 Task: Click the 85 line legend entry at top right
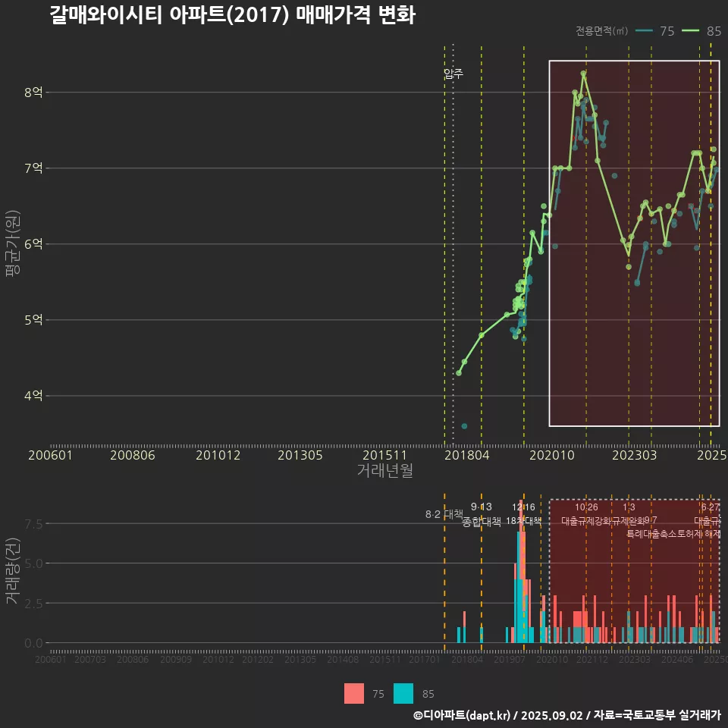(701, 31)
